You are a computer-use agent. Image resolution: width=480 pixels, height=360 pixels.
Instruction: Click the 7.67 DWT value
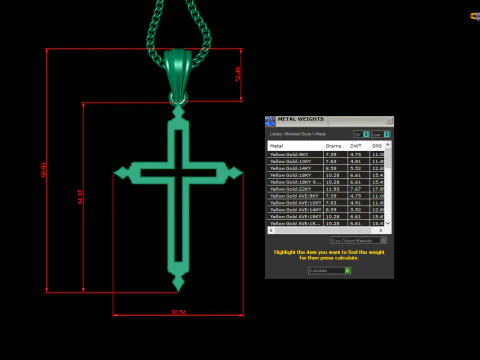point(355,189)
